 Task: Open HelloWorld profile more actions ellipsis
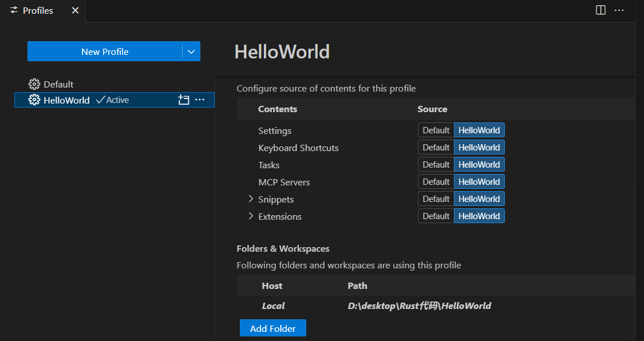click(200, 100)
